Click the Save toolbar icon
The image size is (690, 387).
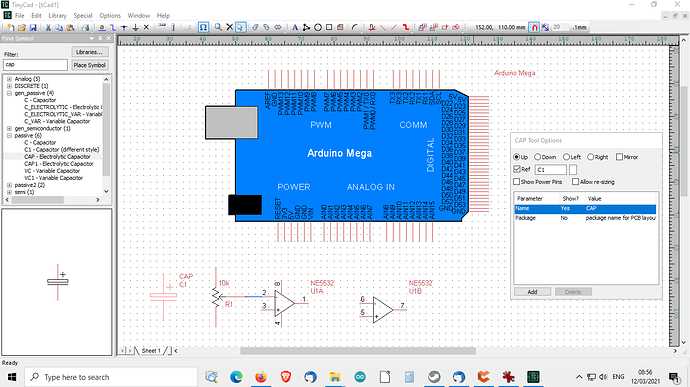33,27
